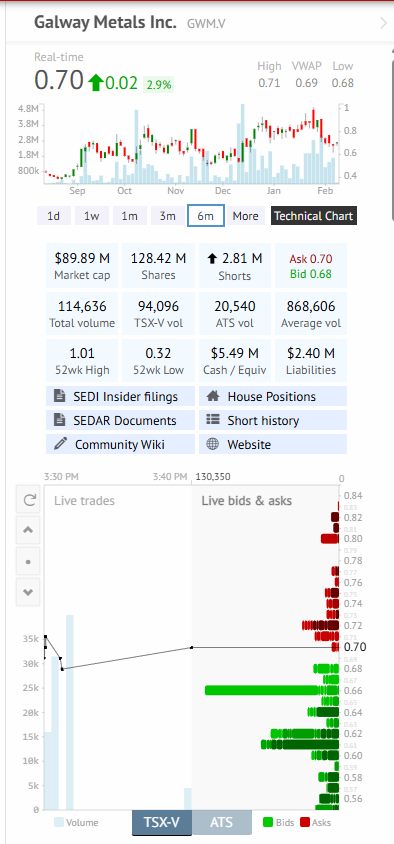Click the pencil icon beside Community Wiki
This screenshot has width=394, height=844.
coord(60,444)
